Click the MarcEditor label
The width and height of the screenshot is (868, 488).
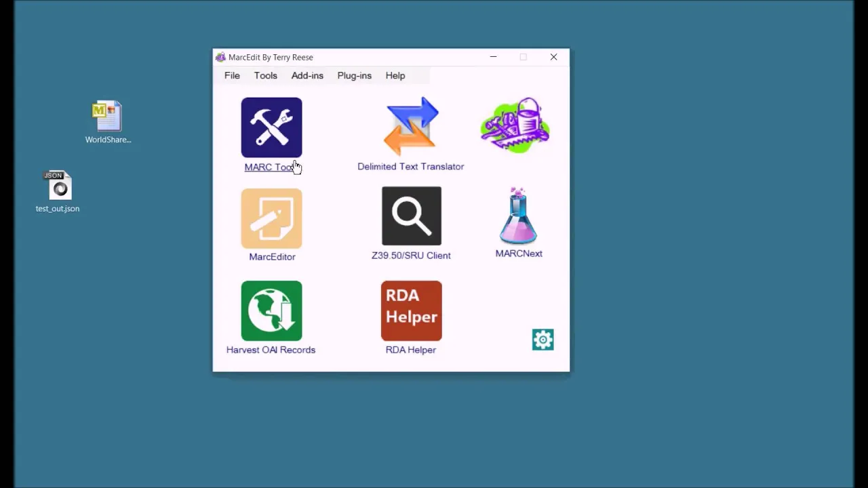272,256
